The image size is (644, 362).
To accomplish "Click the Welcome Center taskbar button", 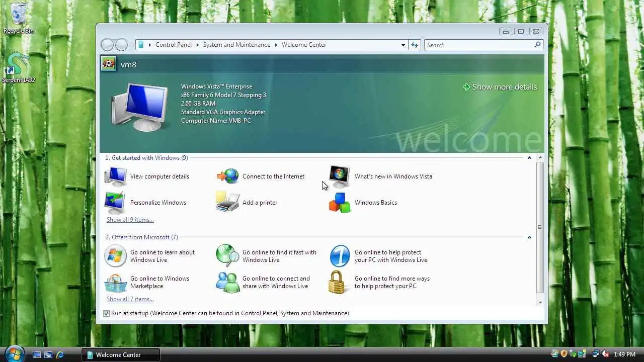I will [121, 354].
